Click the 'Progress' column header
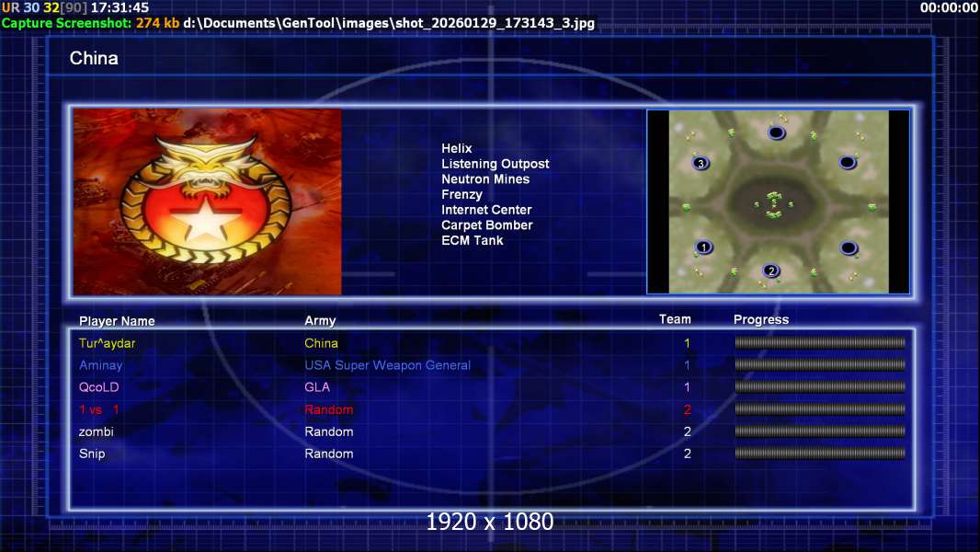The width and height of the screenshot is (980, 552). (x=761, y=320)
